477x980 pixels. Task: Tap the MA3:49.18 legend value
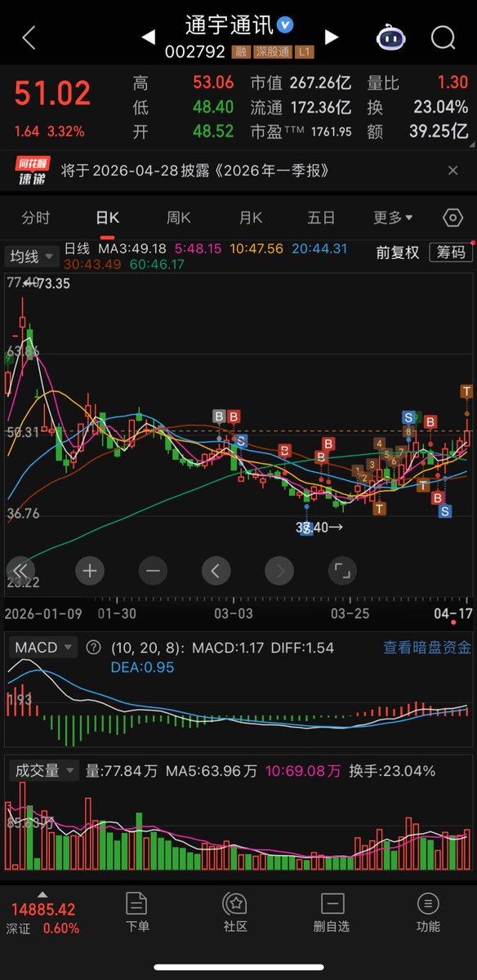[132, 248]
